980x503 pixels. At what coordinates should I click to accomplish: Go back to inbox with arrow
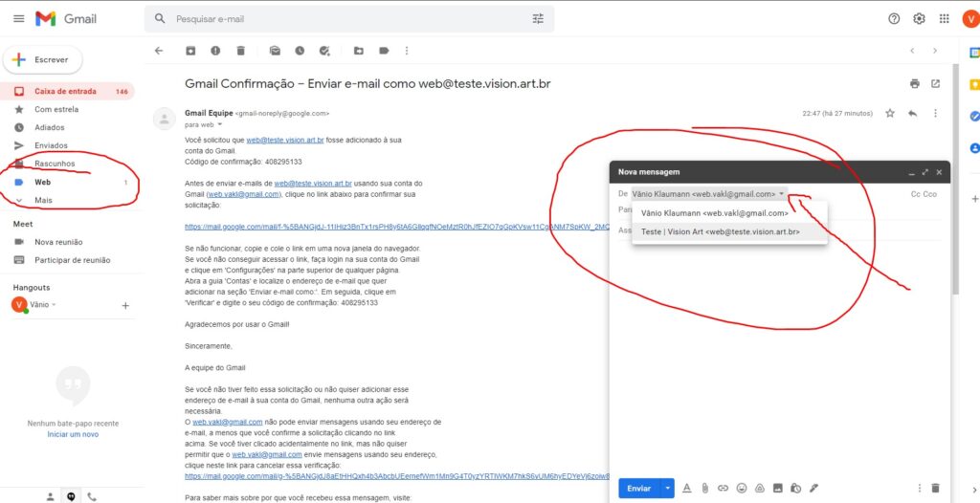pyautogui.click(x=159, y=52)
